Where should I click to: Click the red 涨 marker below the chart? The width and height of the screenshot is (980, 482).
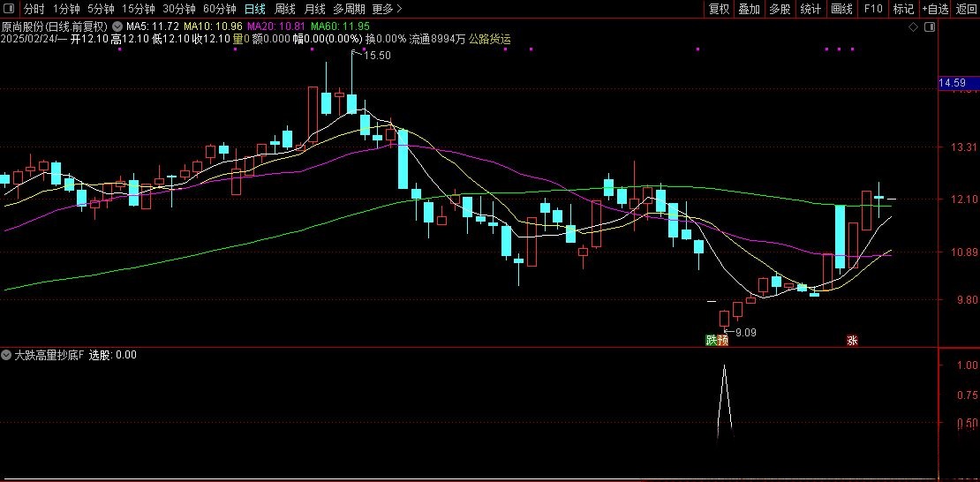(x=852, y=340)
